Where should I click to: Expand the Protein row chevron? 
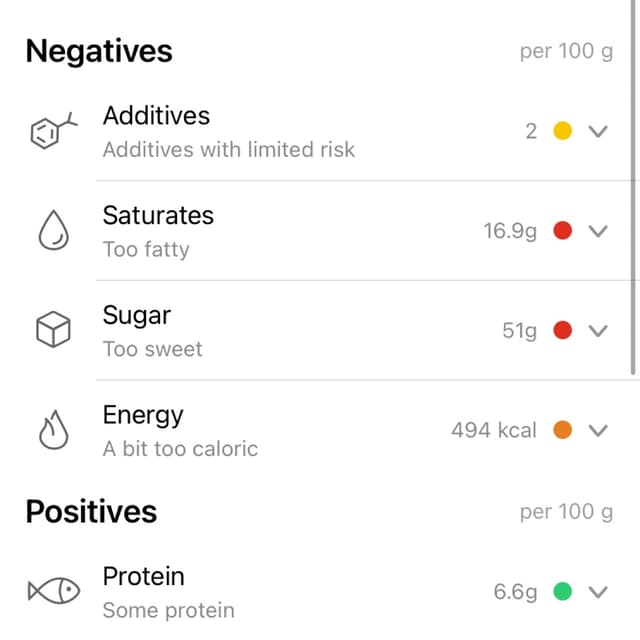pos(598,592)
